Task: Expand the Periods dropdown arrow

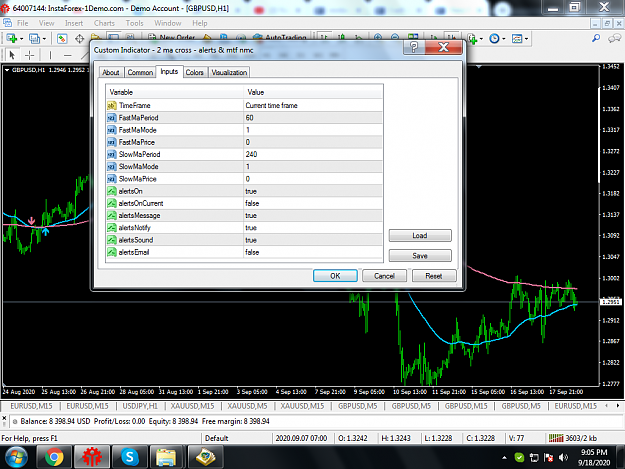Action: pyautogui.click(x=504, y=39)
